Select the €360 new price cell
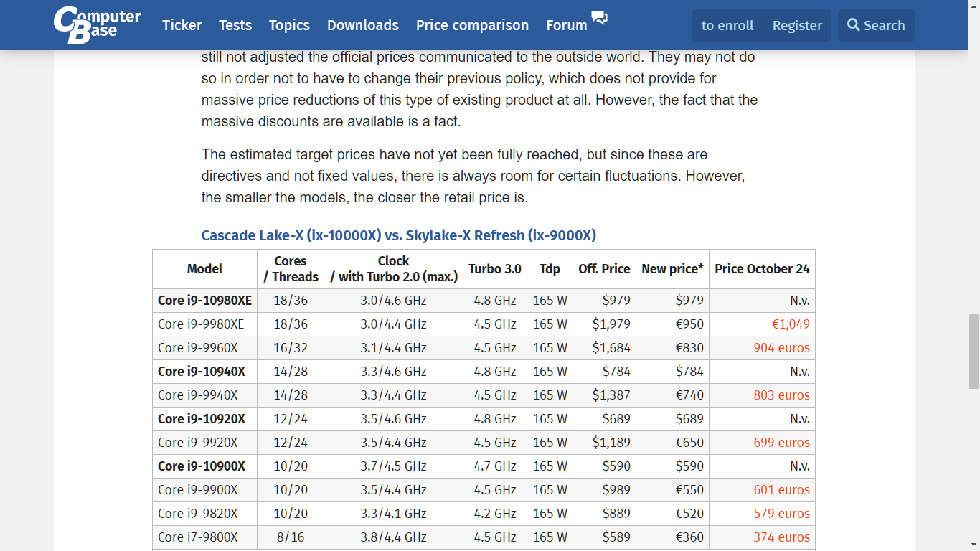Viewport: 980px width, 551px height. [x=672, y=537]
